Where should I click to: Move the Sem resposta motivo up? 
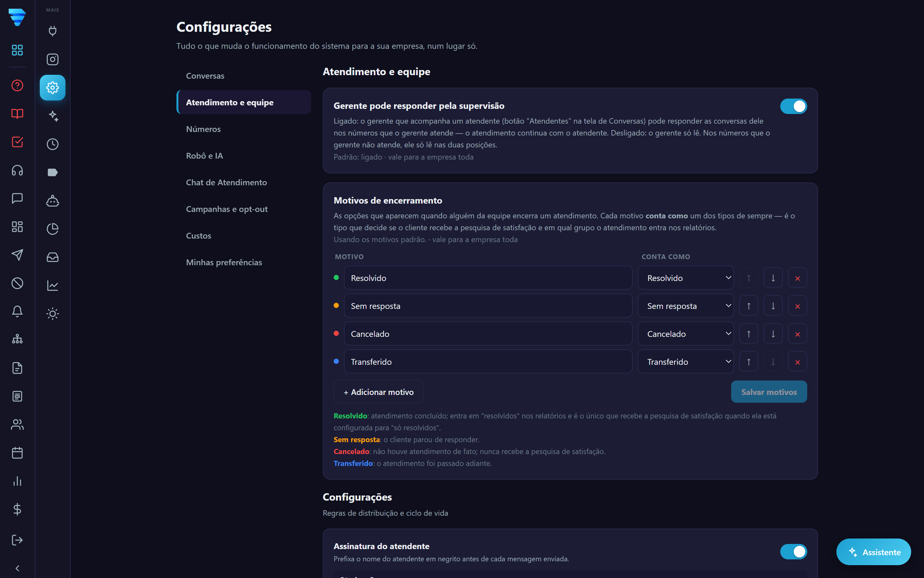pos(749,306)
